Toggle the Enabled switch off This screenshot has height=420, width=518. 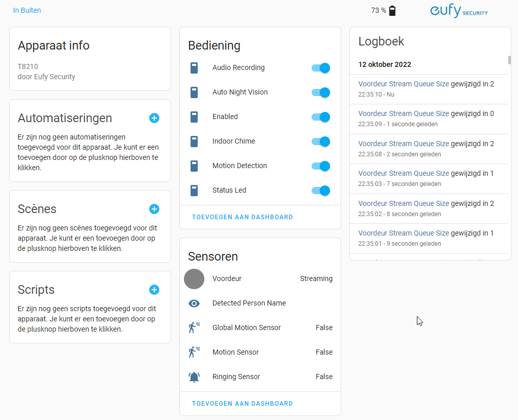point(320,117)
